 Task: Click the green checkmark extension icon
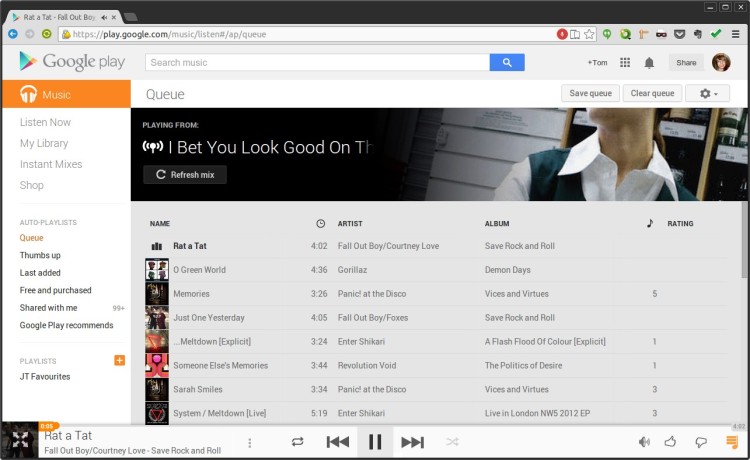coord(716,34)
